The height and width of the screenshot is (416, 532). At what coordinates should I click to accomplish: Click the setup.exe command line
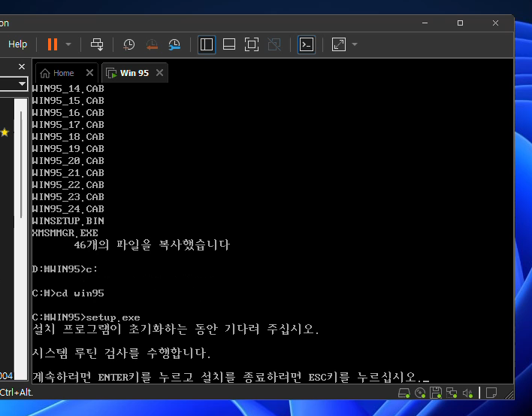86,317
